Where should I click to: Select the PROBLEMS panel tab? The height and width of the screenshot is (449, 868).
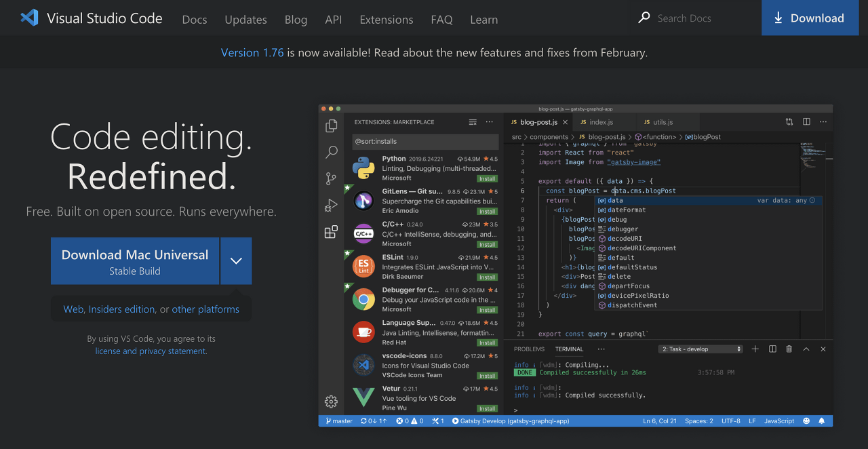[x=529, y=349]
